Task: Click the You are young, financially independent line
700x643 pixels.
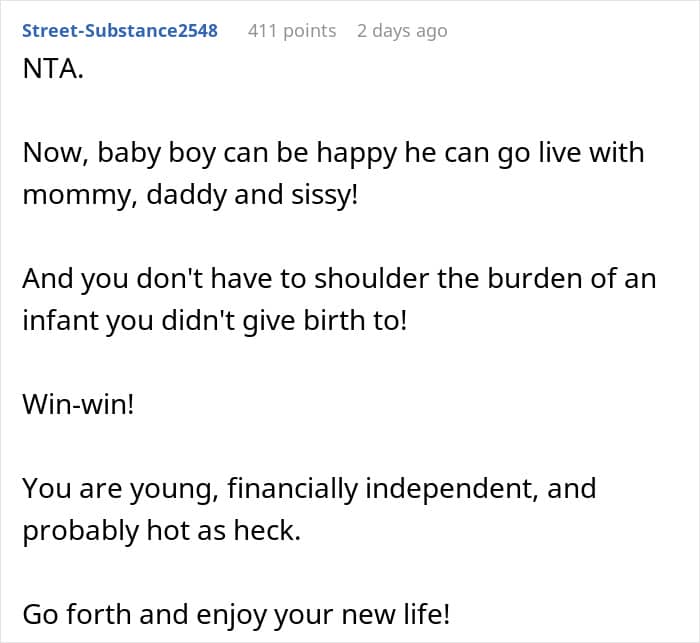Action: pos(309,489)
